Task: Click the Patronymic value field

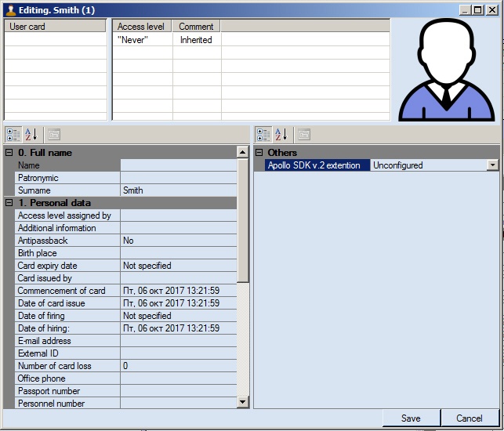Action: coord(179,178)
